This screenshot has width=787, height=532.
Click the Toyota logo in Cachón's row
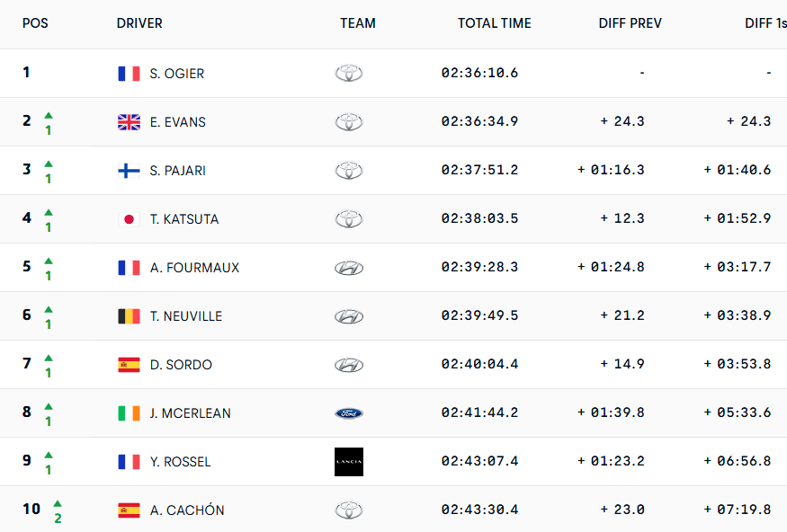(349, 510)
